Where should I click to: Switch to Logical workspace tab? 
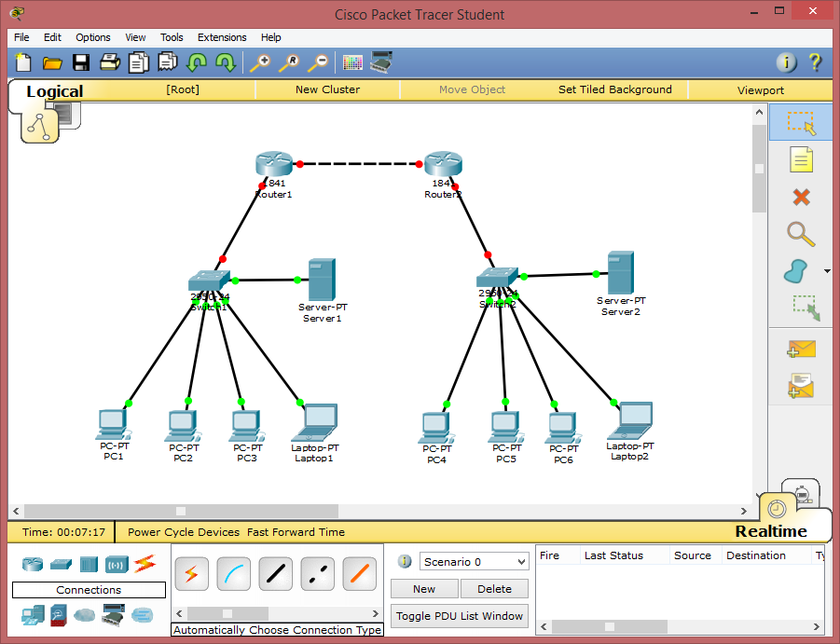[55, 91]
